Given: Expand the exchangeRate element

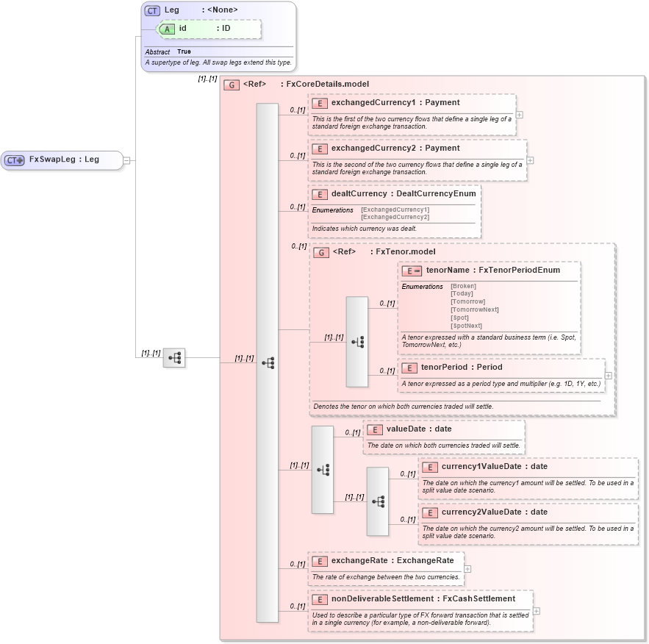Looking at the screenshot, I should click(467, 569).
